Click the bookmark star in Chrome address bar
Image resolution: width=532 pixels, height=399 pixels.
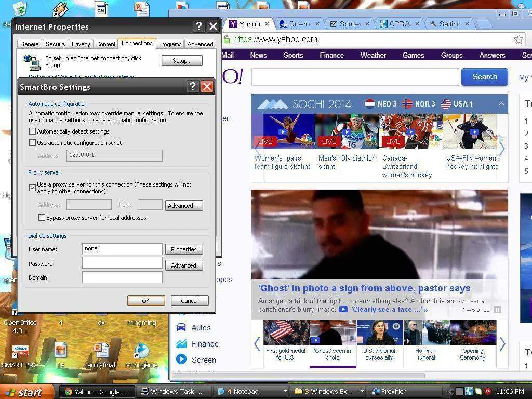pos(518,39)
